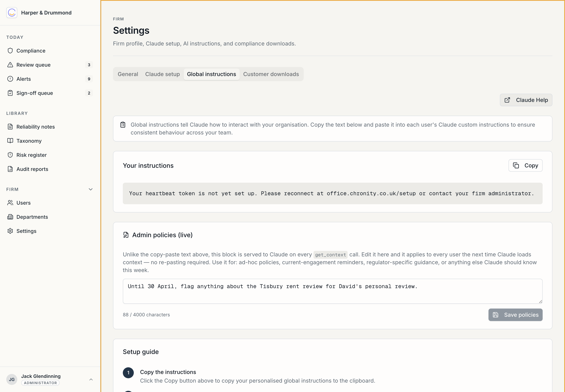Open Taxonomy library page
The height and width of the screenshot is (392, 565).
point(50,141)
